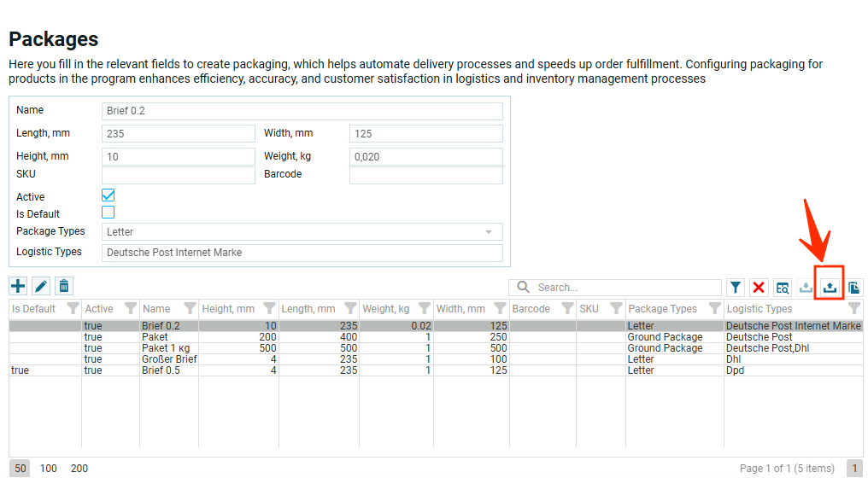Image resolution: width=868 pixels, height=478 pixels.
Task: Open filter on Logistic Types column
Action: [x=853, y=309]
